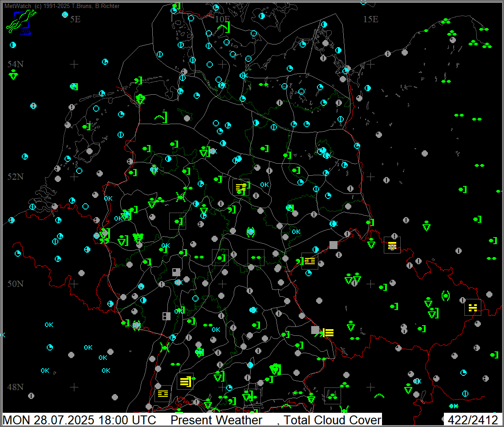Click the 48N latitude label

[x=16, y=387]
